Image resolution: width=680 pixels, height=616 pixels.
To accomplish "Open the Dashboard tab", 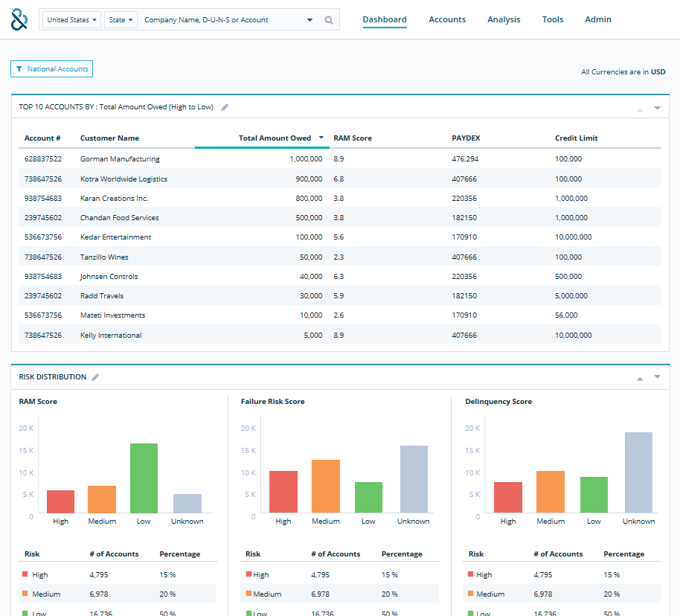I will pyautogui.click(x=385, y=19).
